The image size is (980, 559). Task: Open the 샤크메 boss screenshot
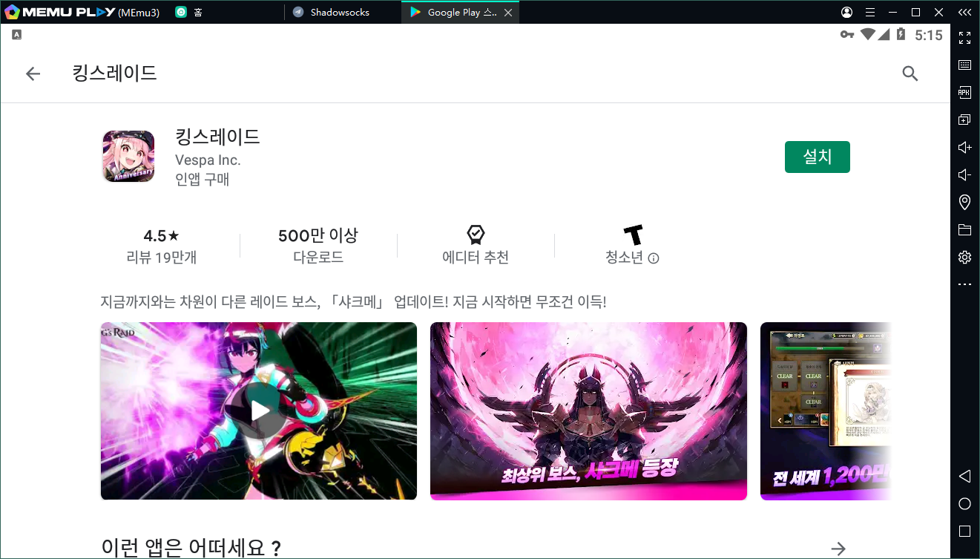[x=588, y=411]
